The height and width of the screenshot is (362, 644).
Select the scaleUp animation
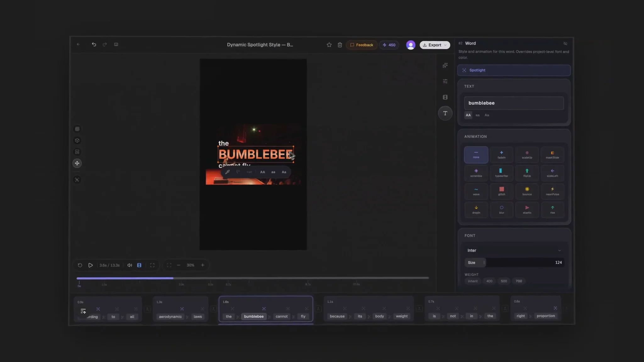point(527,155)
